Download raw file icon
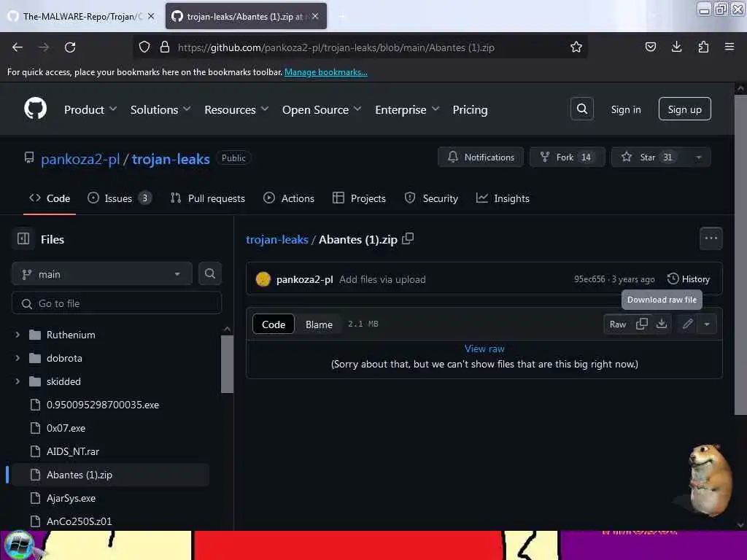 tap(661, 324)
